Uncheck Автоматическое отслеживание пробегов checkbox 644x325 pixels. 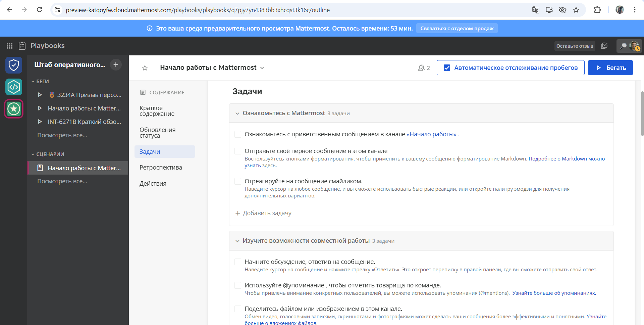click(447, 68)
